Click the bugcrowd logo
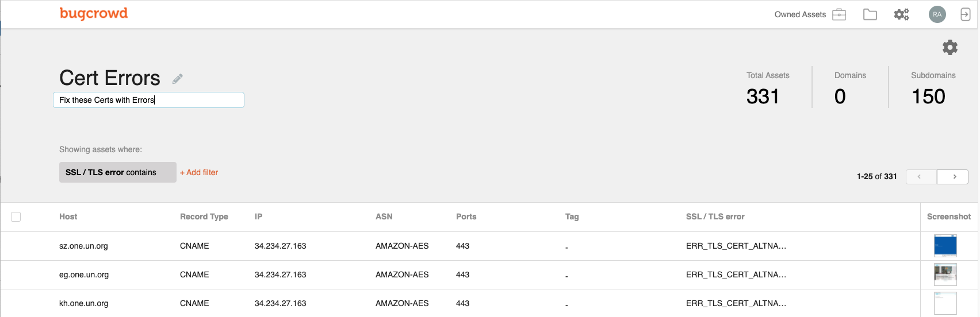This screenshot has height=317, width=980. click(94, 13)
